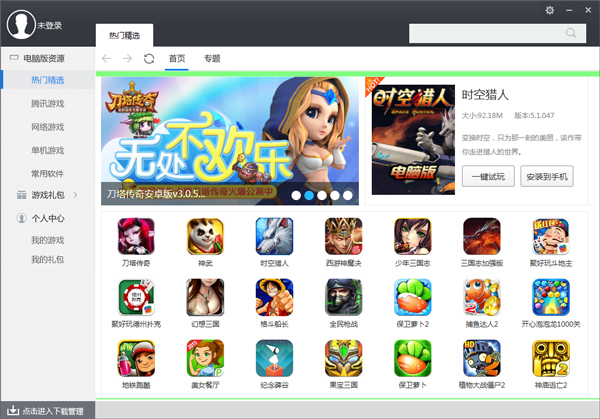The height and width of the screenshot is (419, 600).
Task: Click the user avatar to log in
Action: (x=21, y=24)
